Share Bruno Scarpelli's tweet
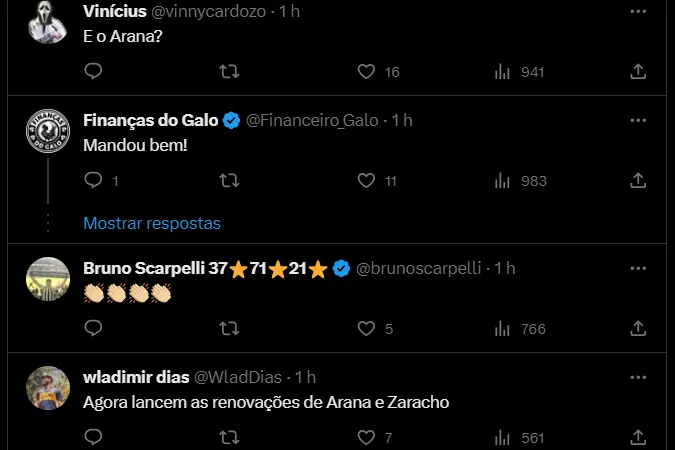The width and height of the screenshot is (675, 450). (638, 328)
